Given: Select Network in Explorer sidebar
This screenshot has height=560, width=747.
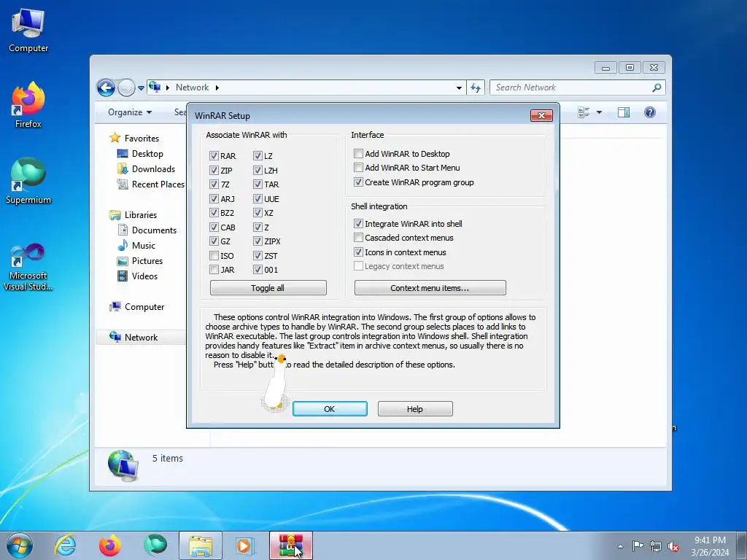Looking at the screenshot, I should click(141, 337).
